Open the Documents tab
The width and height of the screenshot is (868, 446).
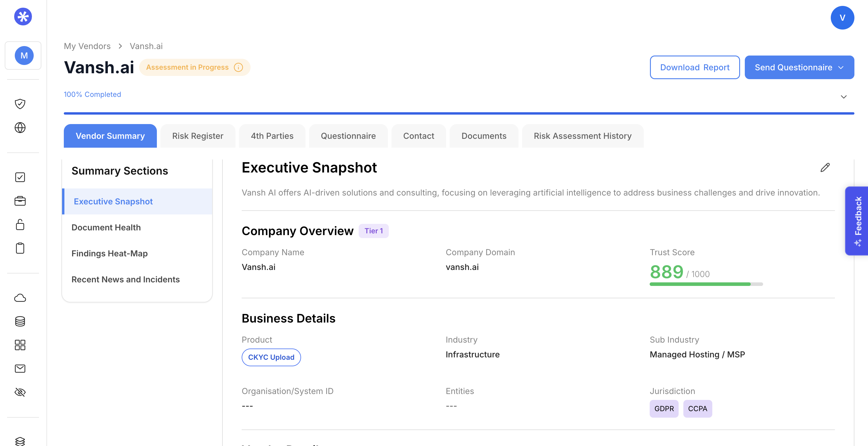(x=484, y=136)
